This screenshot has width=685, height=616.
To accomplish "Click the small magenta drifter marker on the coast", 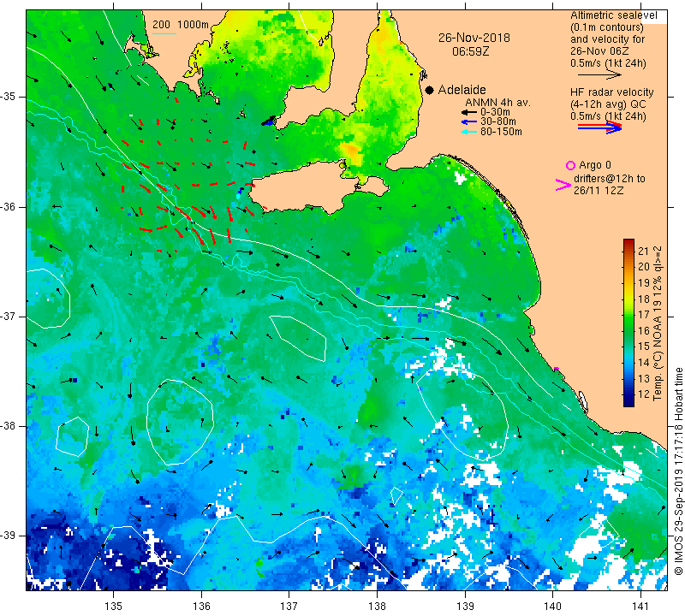I will point(556,369).
